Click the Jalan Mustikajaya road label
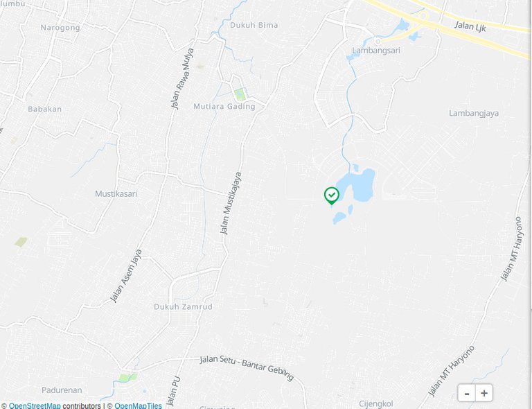The height and width of the screenshot is (409, 532). [231, 203]
